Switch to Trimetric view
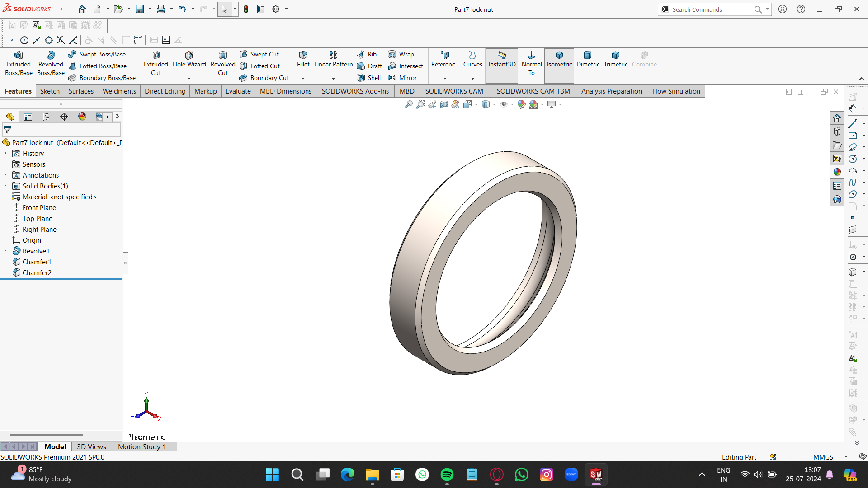 [x=616, y=60]
